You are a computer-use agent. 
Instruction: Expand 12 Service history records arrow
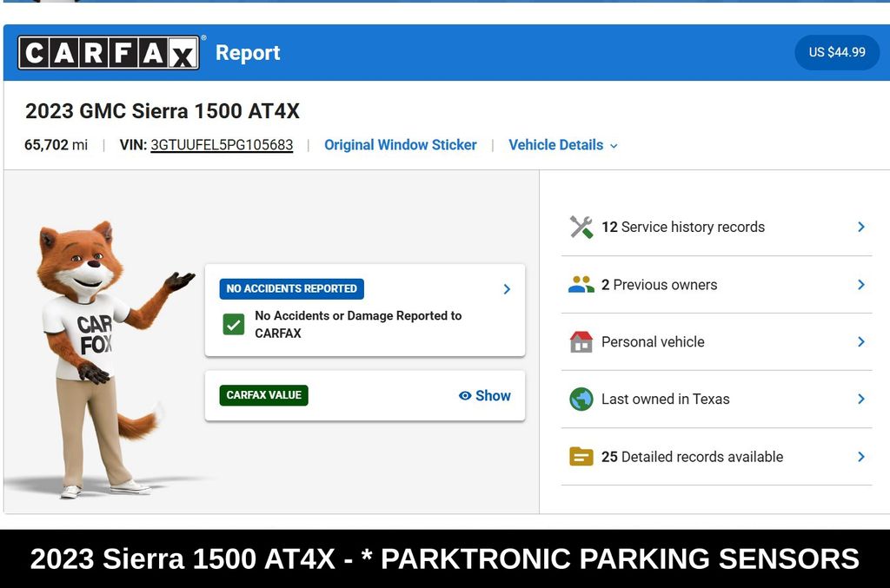click(x=860, y=227)
